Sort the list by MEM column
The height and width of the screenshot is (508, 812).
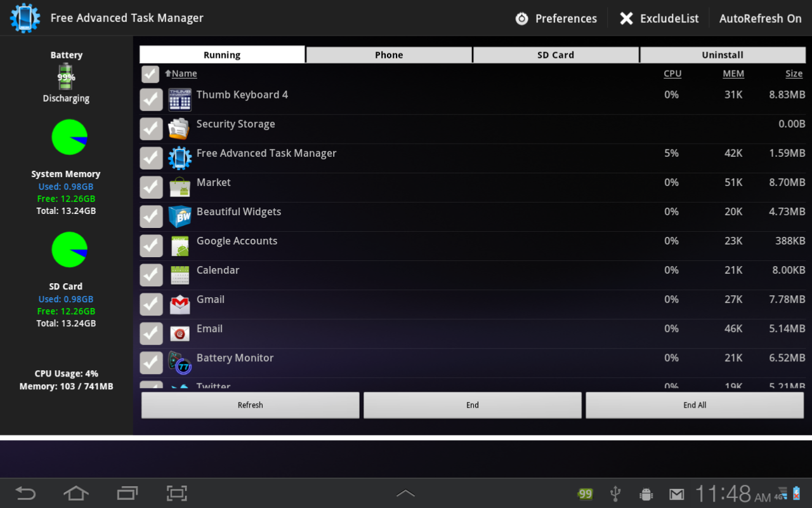pyautogui.click(x=733, y=74)
